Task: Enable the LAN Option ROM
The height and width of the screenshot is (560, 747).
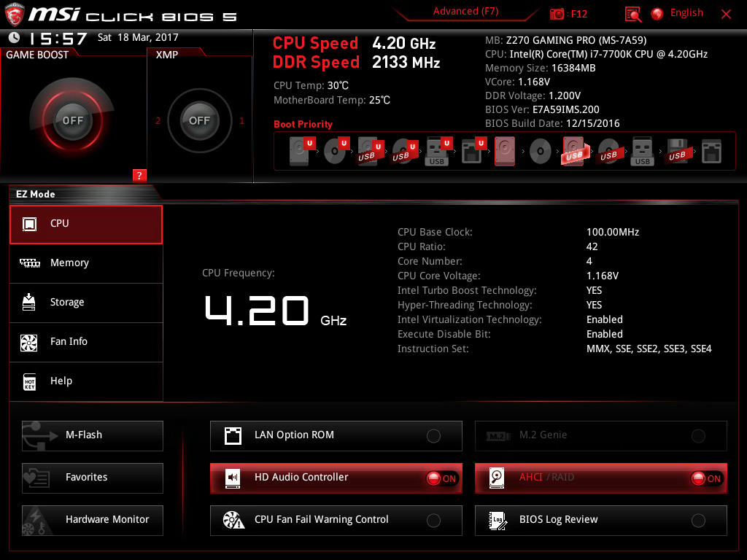Action: [x=433, y=435]
